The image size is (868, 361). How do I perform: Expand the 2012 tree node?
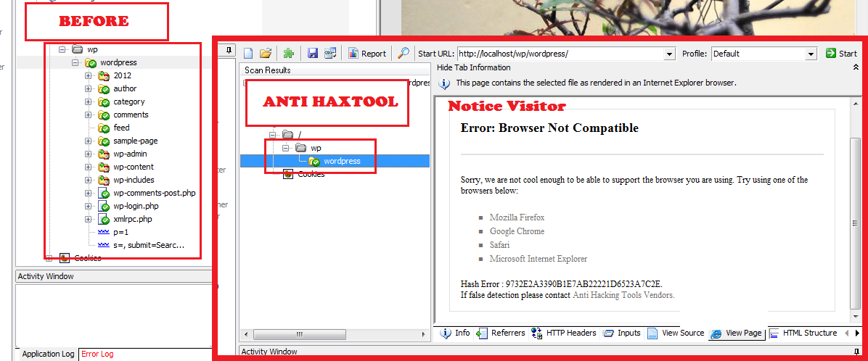(88, 75)
